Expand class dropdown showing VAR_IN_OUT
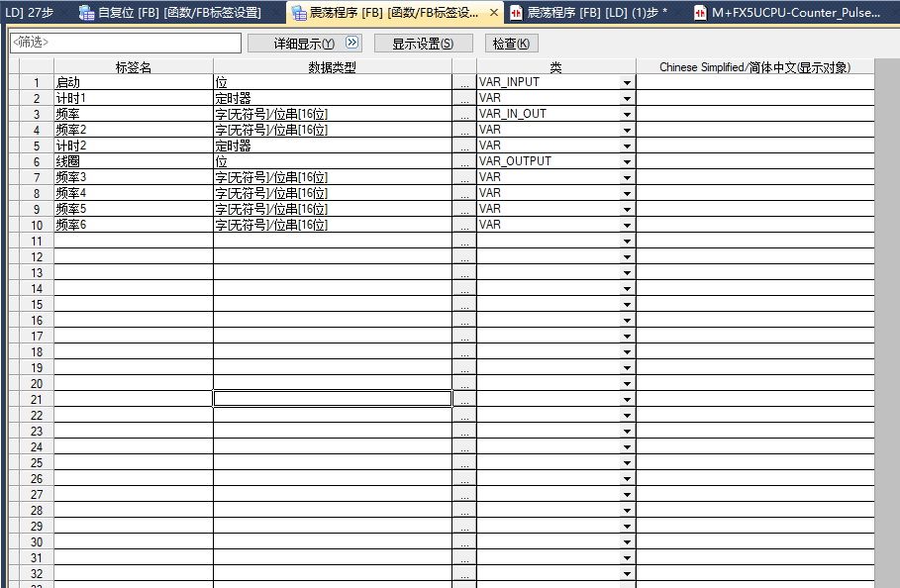Screen dimensions: 900x588 pos(626,114)
